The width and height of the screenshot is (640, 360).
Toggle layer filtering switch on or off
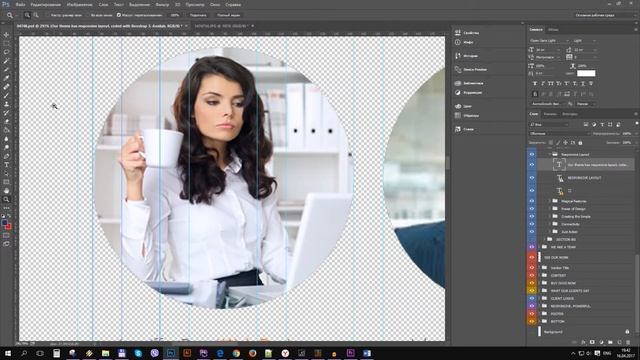click(x=636, y=124)
